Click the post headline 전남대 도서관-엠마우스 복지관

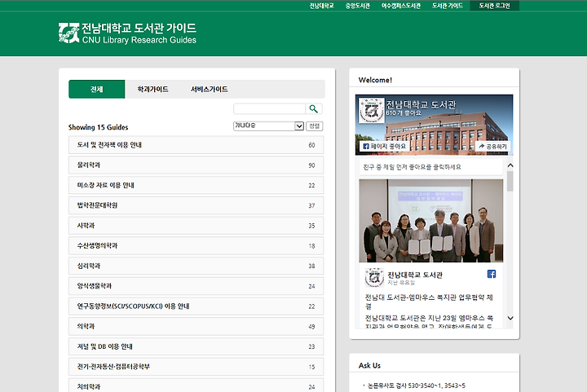[x=429, y=302]
